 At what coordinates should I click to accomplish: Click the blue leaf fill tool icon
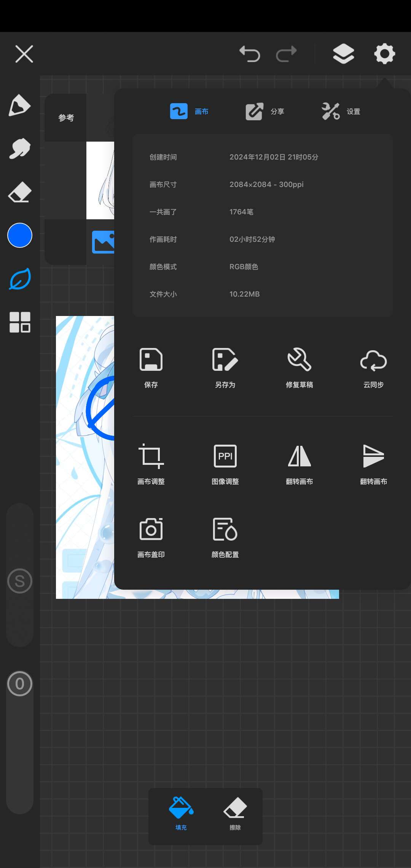coord(20,279)
